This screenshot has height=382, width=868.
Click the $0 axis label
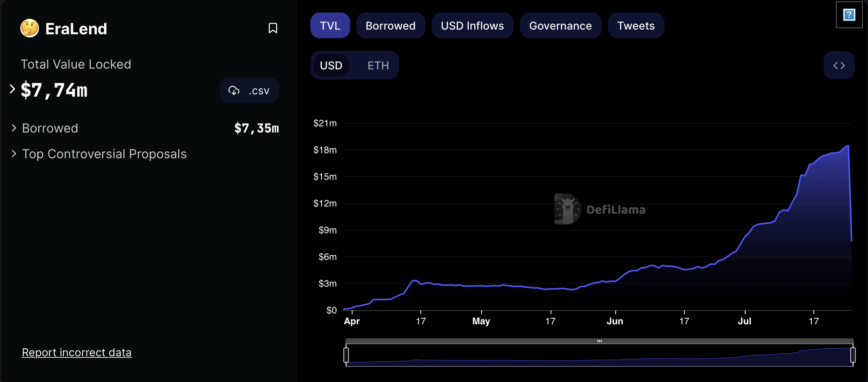coord(331,310)
